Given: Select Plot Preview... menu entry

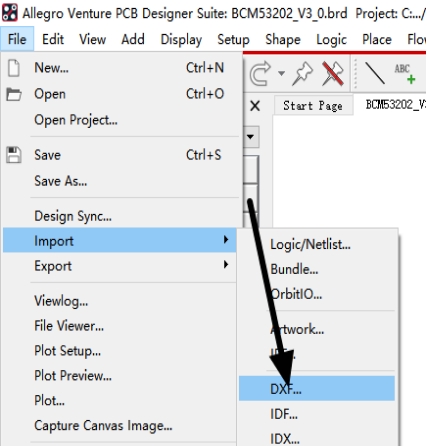Looking at the screenshot, I should 120,376.
